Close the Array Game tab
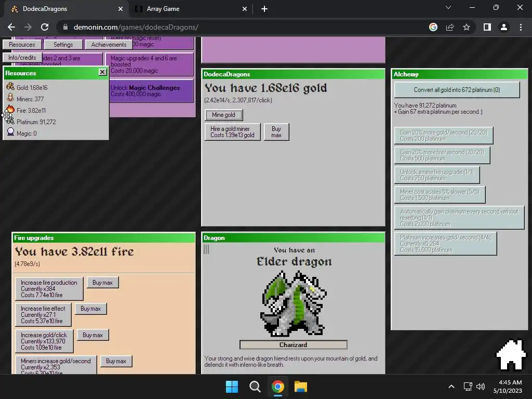Viewport: 532px width, 399px height. tap(245, 9)
